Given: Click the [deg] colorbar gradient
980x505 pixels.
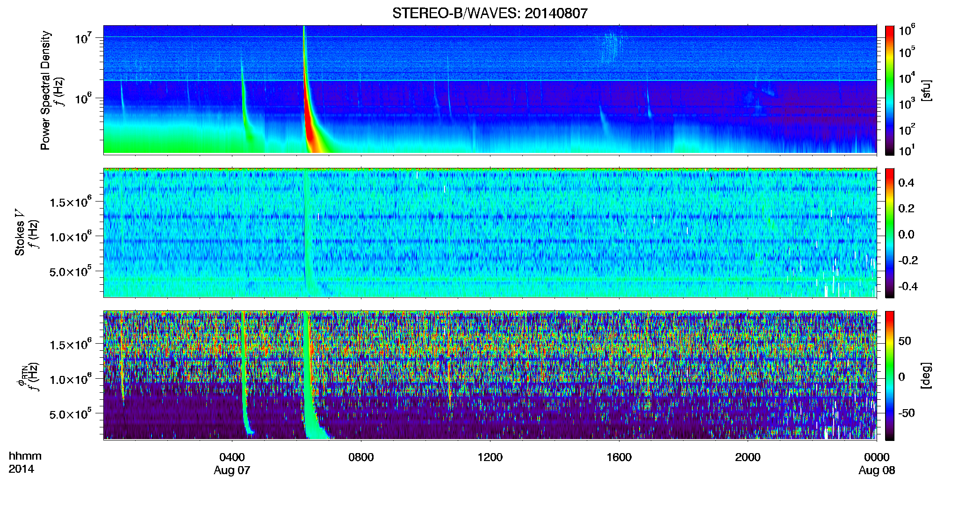Looking at the screenshot, I should click(890, 375).
